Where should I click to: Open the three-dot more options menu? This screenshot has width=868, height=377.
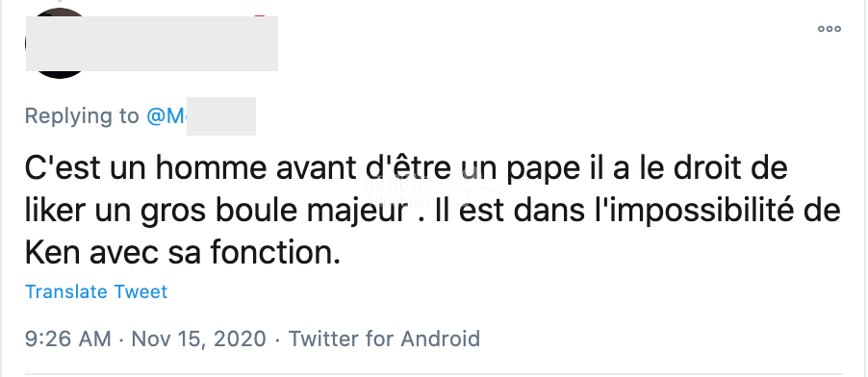(x=830, y=29)
